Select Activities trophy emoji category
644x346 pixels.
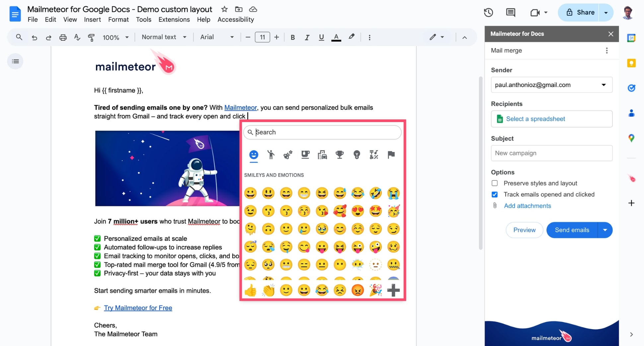pos(339,155)
